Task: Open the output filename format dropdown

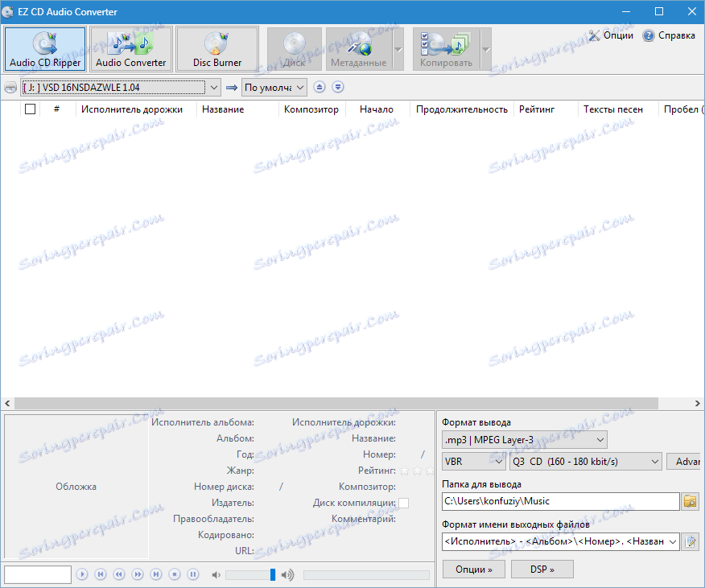Action: (x=560, y=541)
